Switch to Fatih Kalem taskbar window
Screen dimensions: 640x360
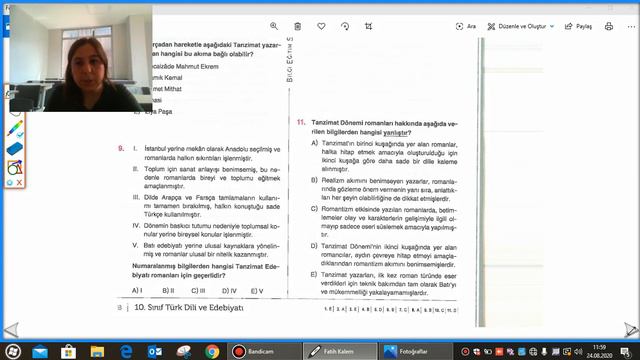(340, 351)
